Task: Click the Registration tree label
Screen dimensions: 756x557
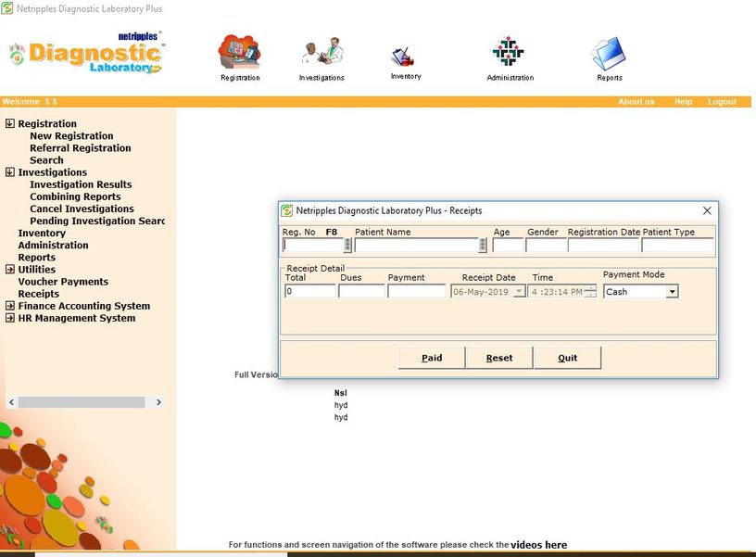Action: 47,123
